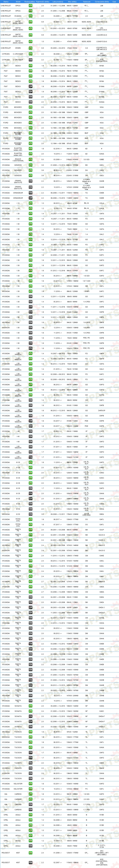Click the Marka column header
Screen dimensions: 119x868
click(6, 1)
